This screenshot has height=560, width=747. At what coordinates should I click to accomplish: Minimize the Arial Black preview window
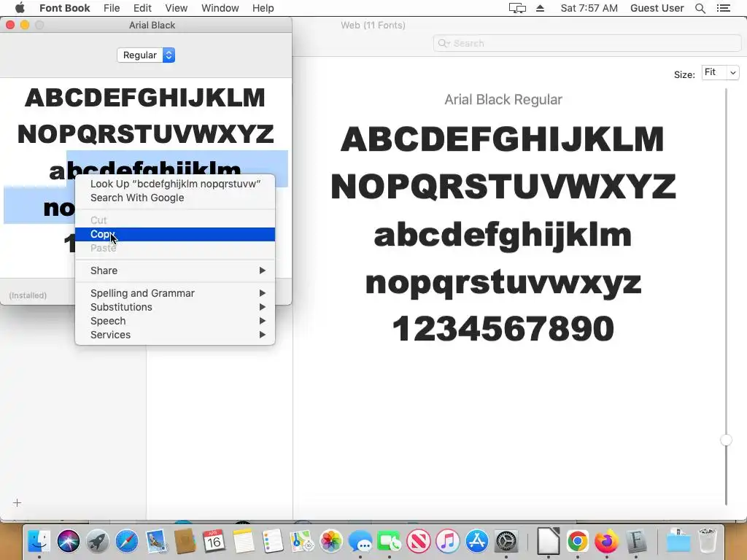coord(25,26)
